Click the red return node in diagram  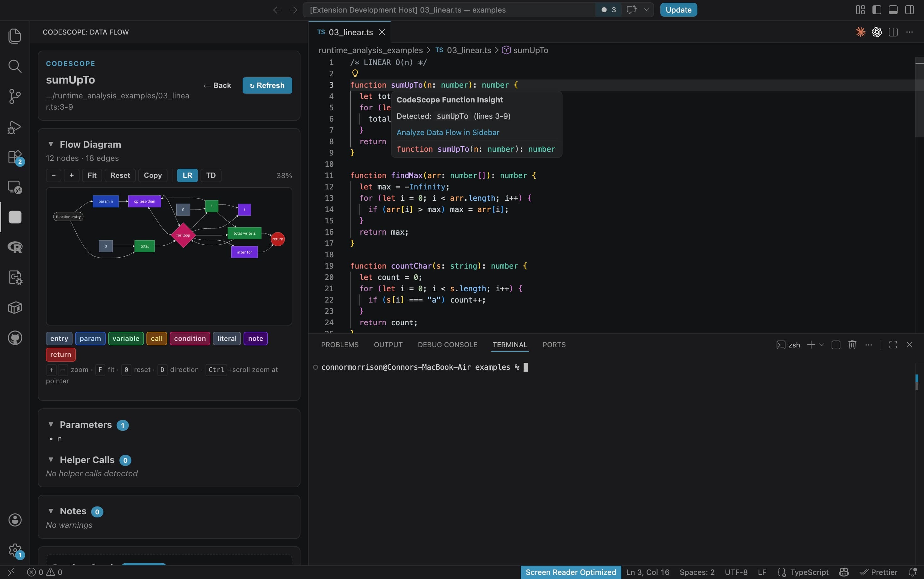point(278,239)
